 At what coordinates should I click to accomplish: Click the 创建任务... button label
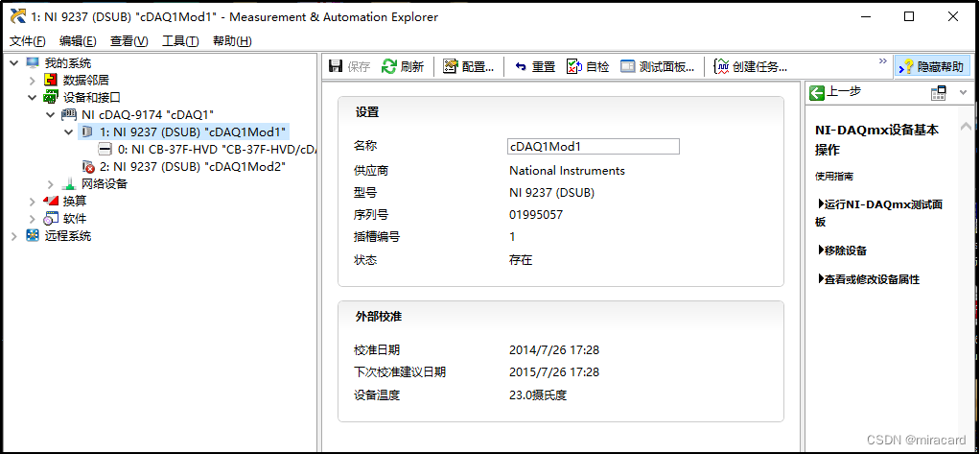click(759, 67)
